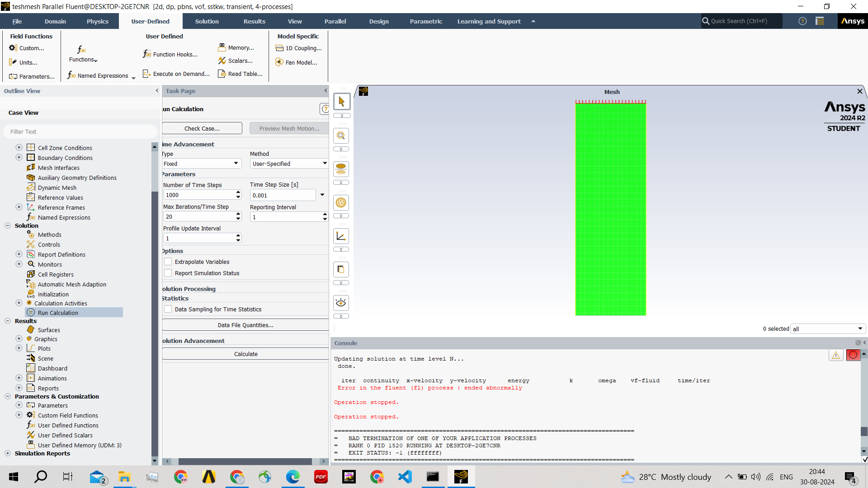Click the Check Case button

pyautogui.click(x=202, y=128)
